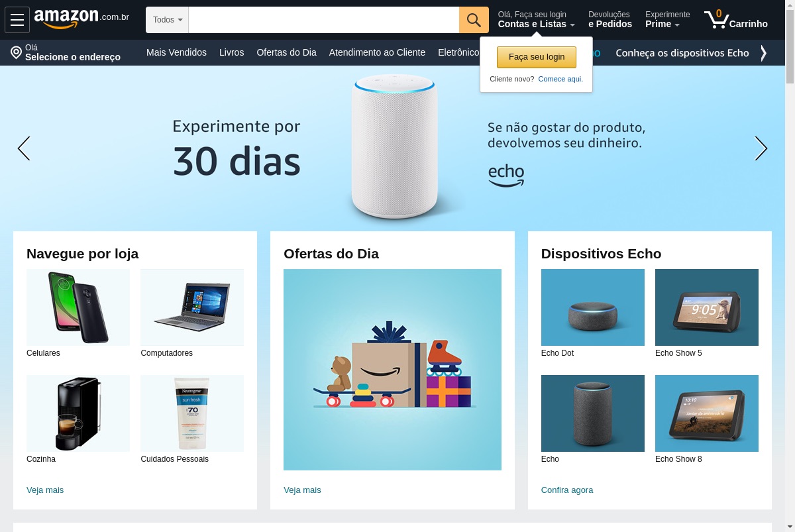Click Confira agora under Dispositivos Echo
The height and width of the screenshot is (532, 795).
click(x=567, y=490)
